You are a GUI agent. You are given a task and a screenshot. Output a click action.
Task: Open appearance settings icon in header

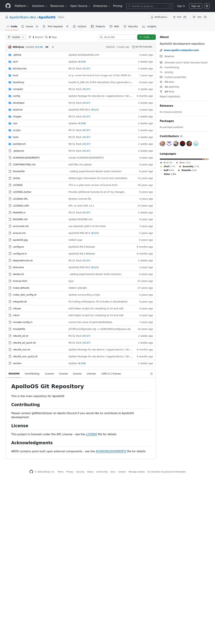point(207,6)
